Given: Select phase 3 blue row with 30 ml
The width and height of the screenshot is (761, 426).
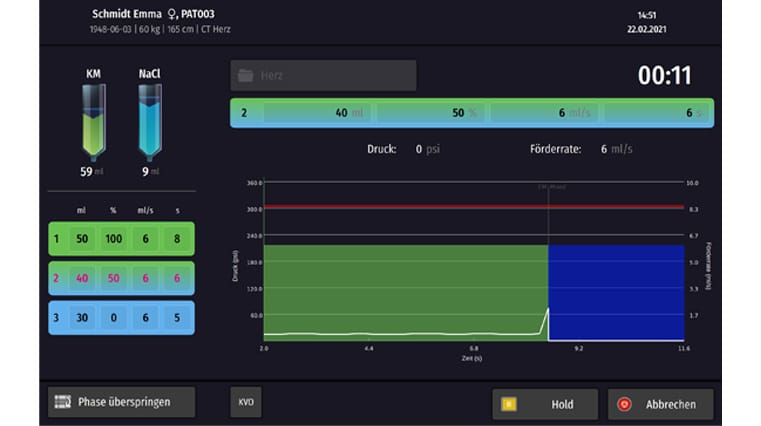Looking at the screenshot, I should click(121, 318).
